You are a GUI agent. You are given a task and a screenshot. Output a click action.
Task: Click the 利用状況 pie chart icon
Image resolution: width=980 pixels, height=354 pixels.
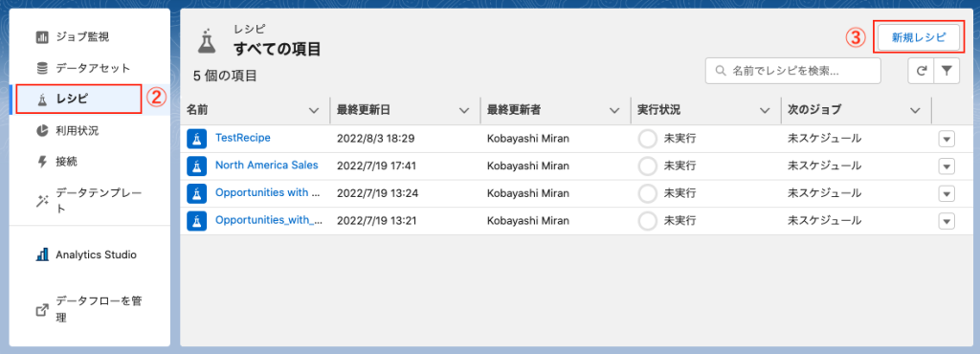pos(42,130)
